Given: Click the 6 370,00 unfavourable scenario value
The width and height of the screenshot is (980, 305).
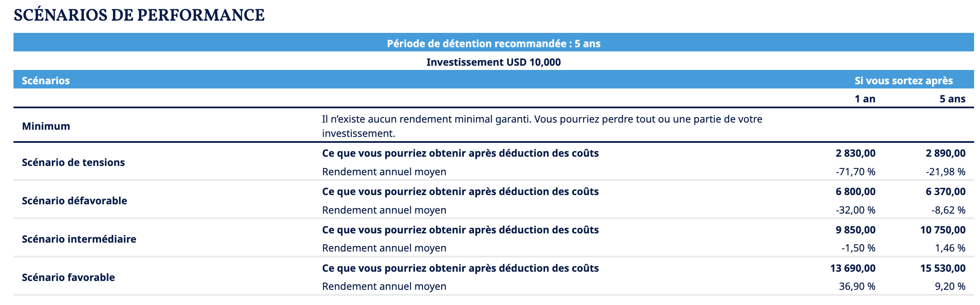Looking at the screenshot, I should point(945,191).
